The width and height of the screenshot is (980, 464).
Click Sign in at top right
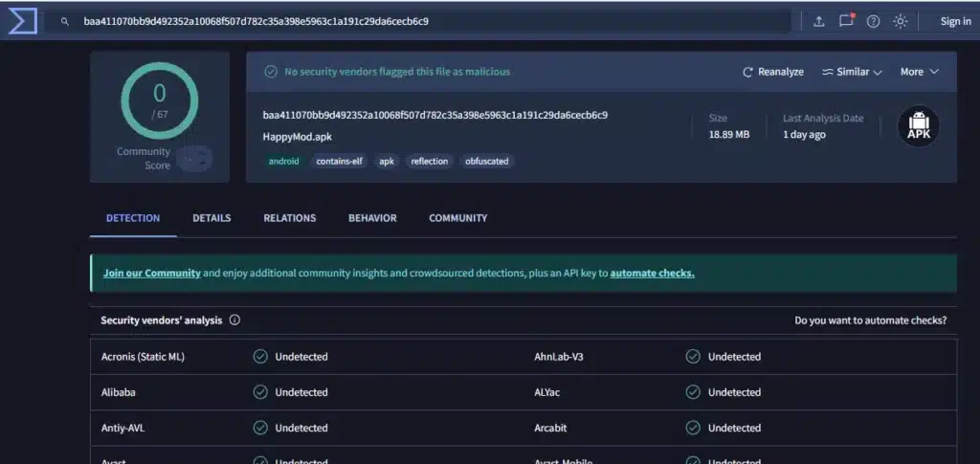coord(955,21)
